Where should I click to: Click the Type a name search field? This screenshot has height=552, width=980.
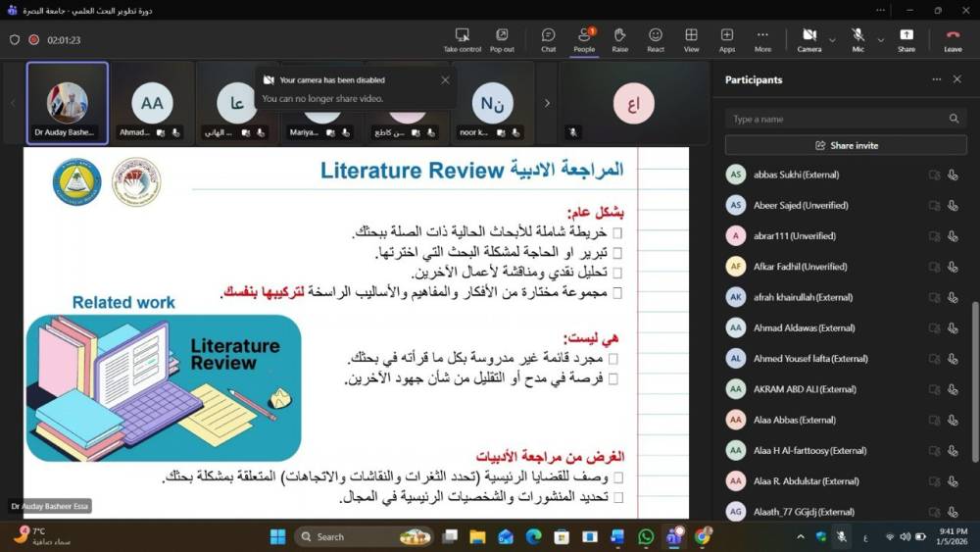click(838, 119)
